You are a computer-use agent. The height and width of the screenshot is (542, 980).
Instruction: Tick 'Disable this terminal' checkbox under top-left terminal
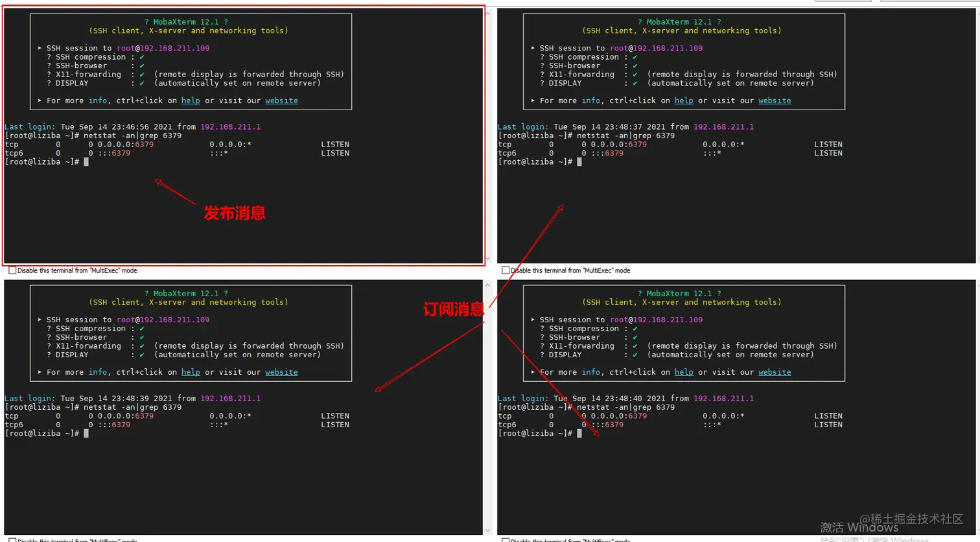[x=12, y=270]
